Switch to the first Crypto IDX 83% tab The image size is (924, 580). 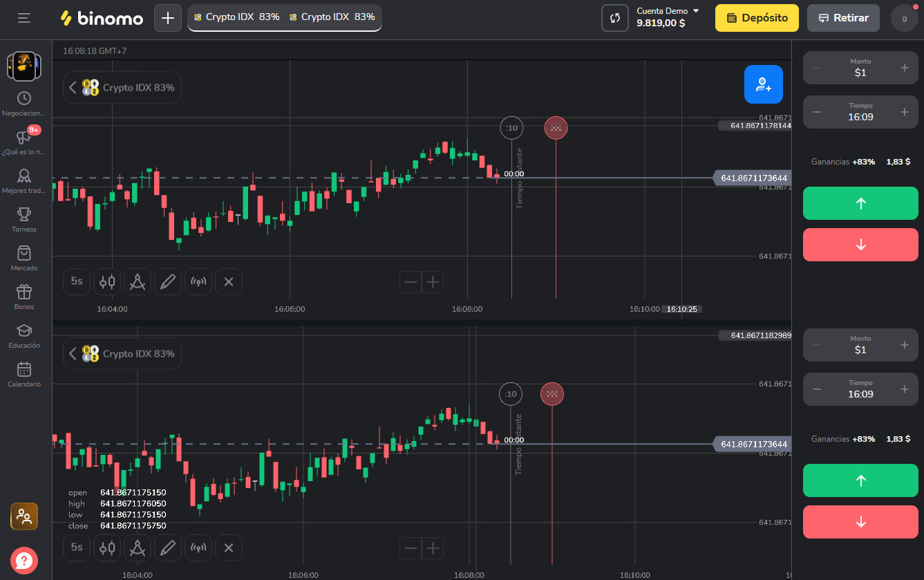pos(236,17)
